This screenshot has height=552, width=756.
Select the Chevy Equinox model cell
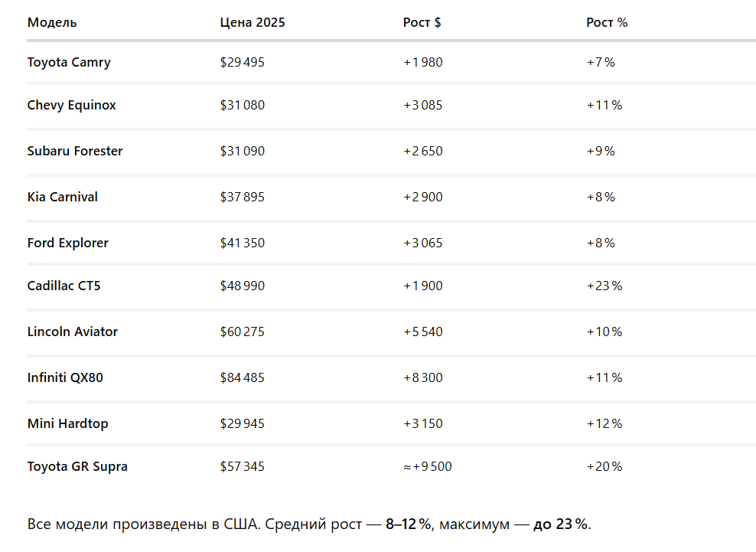click(72, 105)
